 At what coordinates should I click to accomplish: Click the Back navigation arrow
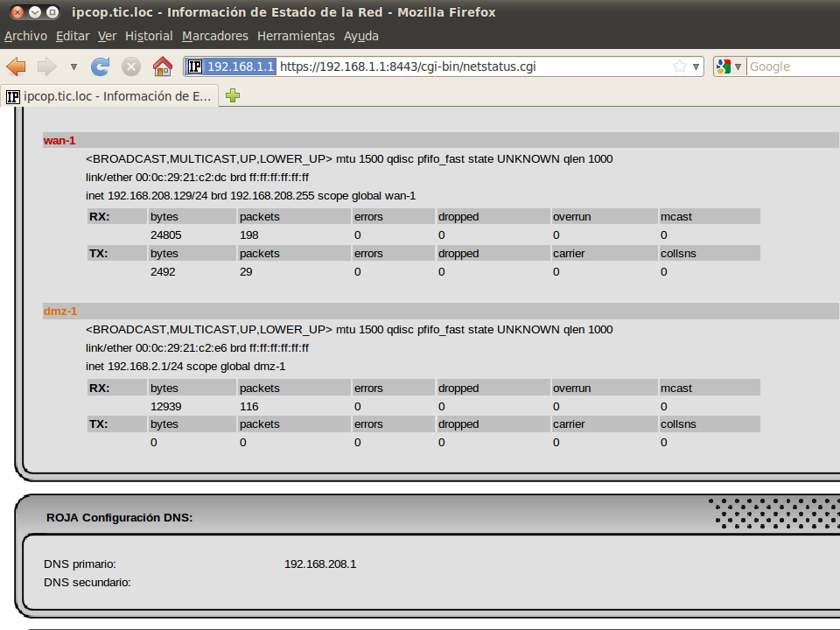tap(17, 66)
